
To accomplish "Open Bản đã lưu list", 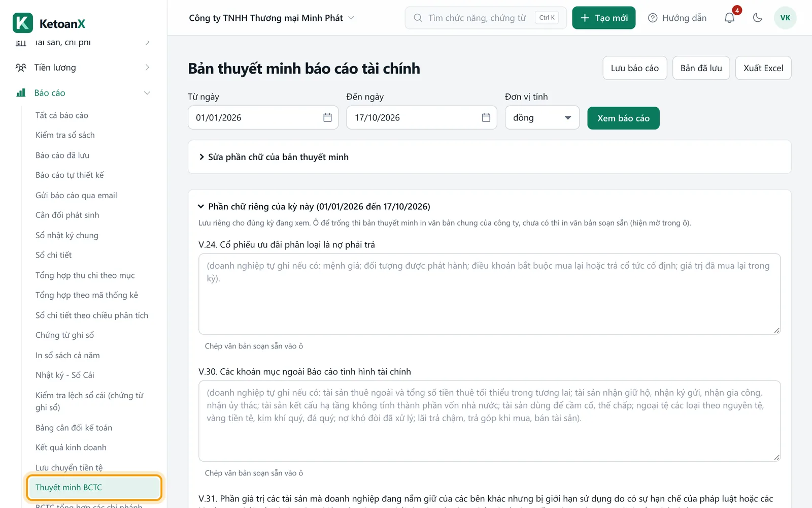I will click(x=701, y=68).
